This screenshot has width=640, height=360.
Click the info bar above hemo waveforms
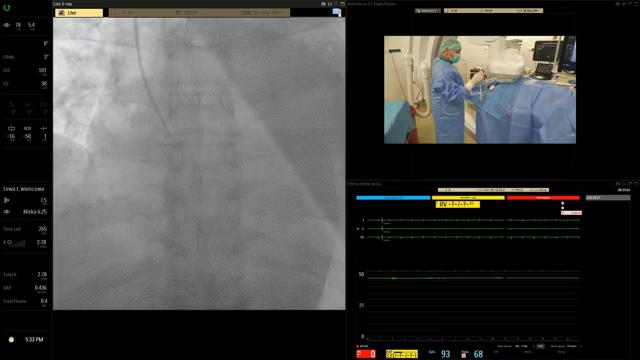[493, 190]
